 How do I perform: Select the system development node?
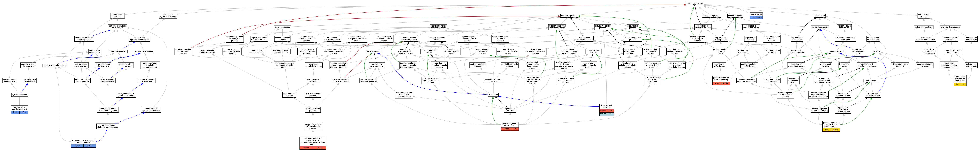click(118, 52)
